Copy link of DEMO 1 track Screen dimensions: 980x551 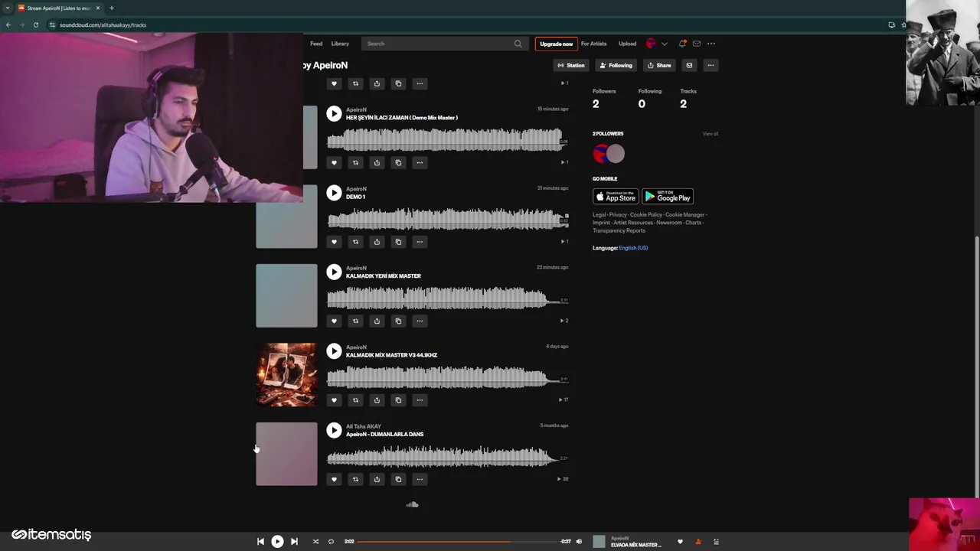tap(398, 242)
